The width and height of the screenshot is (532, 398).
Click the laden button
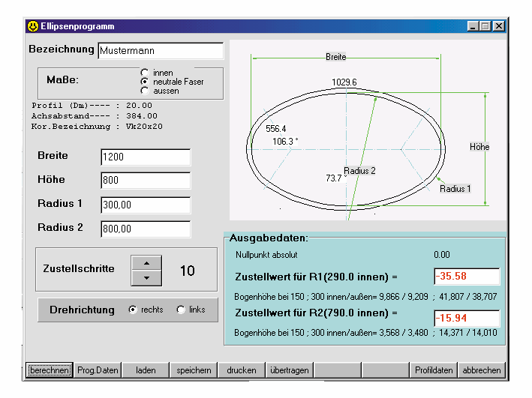tap(146, 370)
